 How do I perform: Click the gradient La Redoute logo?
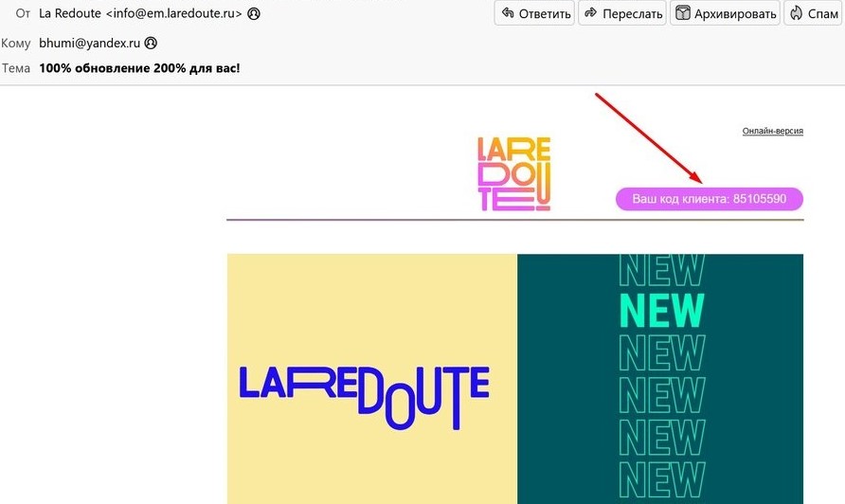[x=514, y=173]
